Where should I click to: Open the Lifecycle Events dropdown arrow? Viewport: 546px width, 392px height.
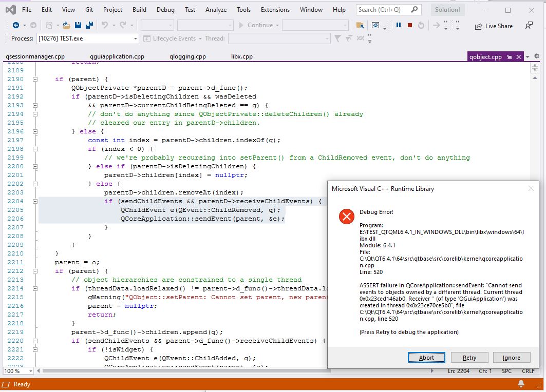click(x=200, y=38)
